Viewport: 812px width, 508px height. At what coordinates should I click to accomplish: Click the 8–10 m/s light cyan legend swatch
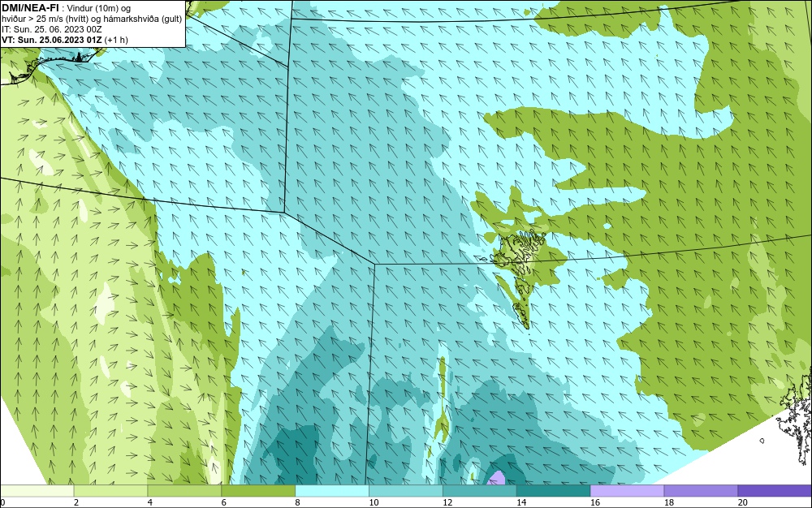click(332, 490)
